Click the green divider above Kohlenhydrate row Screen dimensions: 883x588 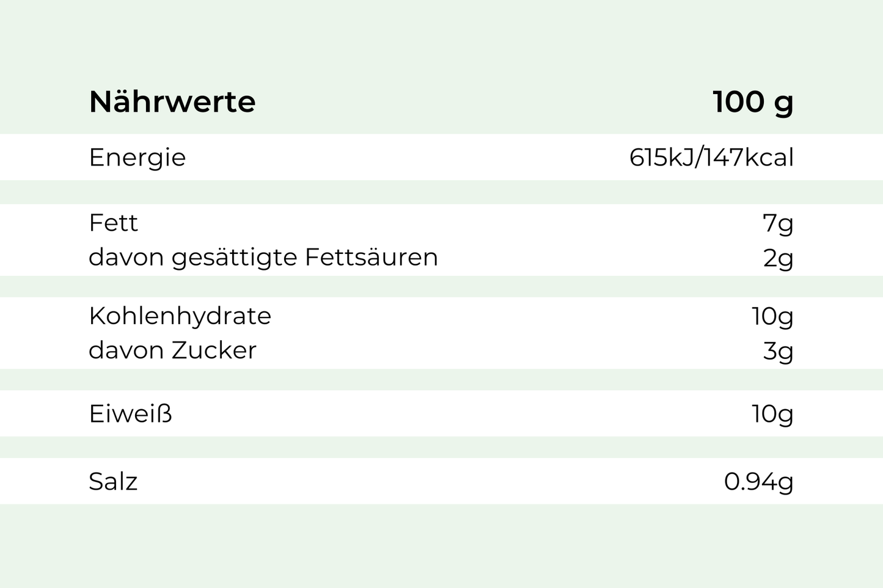(x=441, y=286)
